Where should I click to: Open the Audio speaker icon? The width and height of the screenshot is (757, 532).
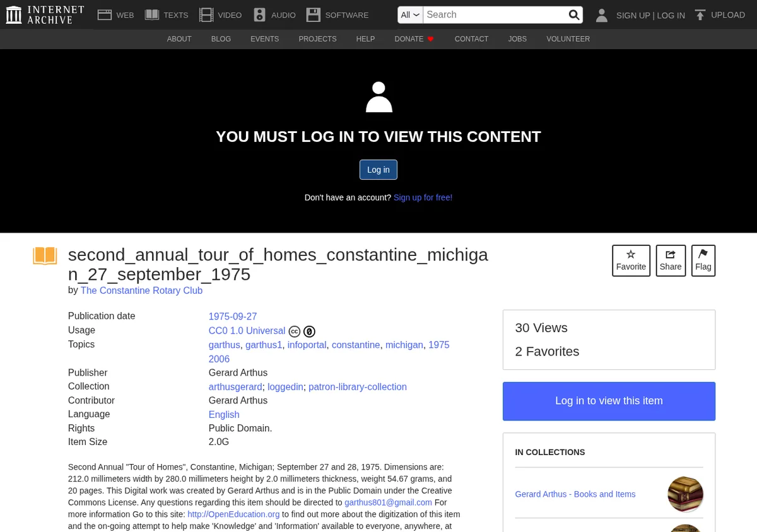[259, 14]
